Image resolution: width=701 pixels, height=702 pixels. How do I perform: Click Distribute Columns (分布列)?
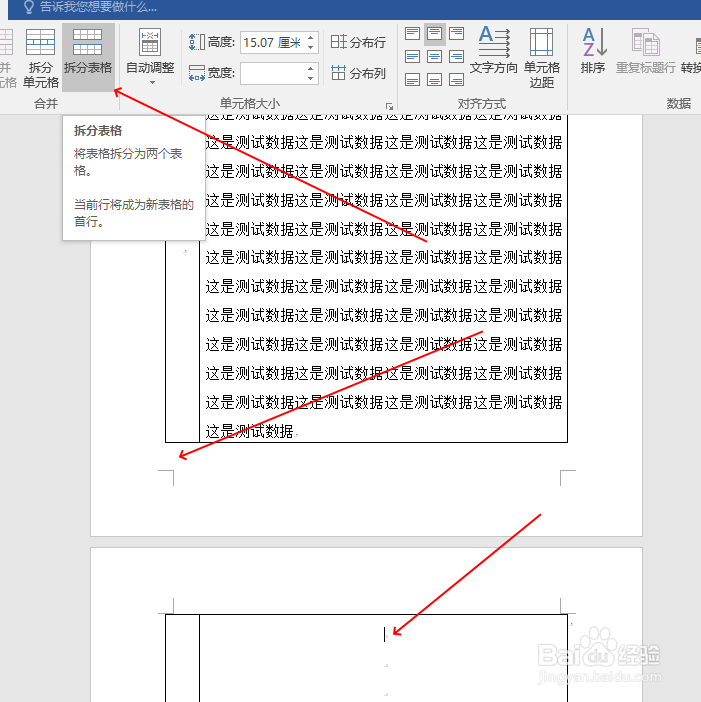click(x=358, y=73)
